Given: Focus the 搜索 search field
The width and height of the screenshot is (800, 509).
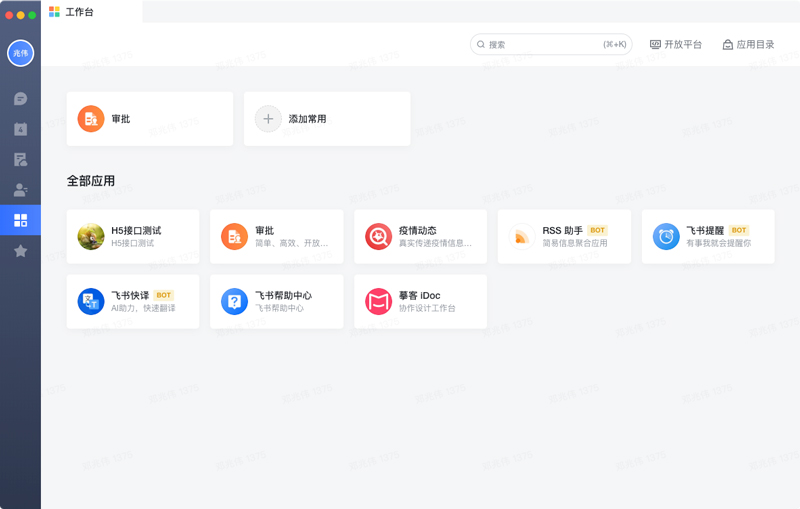Looking at the screenshot, I should click(551, 44).
